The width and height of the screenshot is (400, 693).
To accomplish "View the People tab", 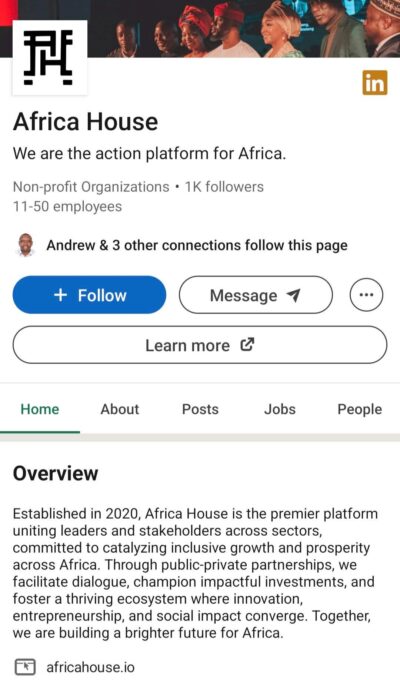I will coord(360,409).
